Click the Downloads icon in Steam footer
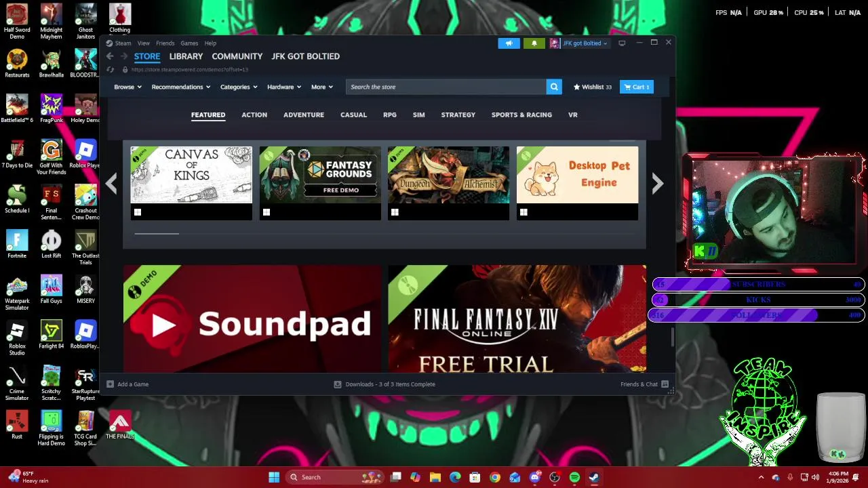 pyautogui.click(x=338, y=384)
